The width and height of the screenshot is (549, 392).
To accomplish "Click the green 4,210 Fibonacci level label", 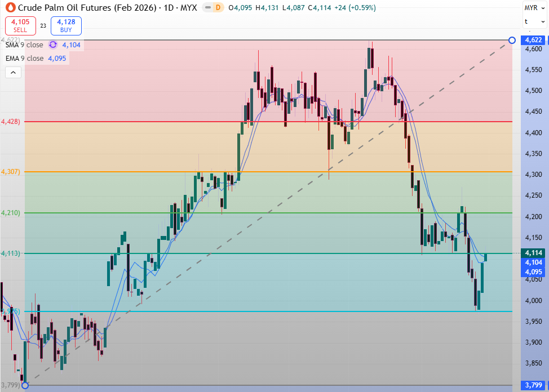I will click(11, 213).
